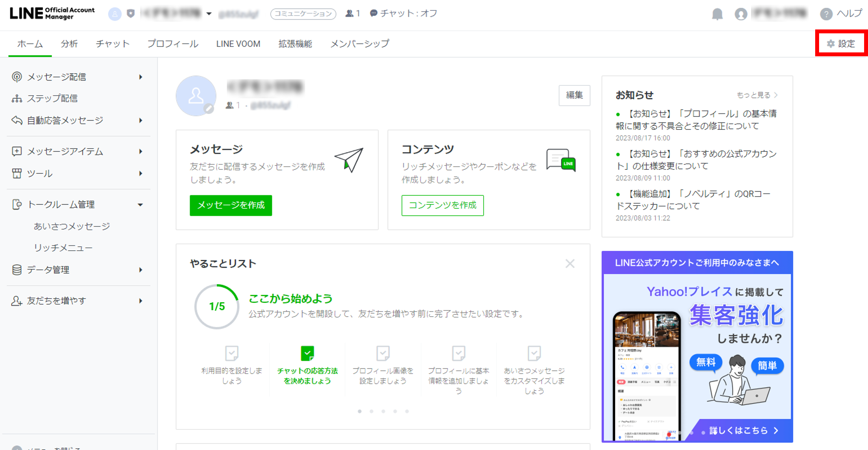Viewport: 868px width, 450px height.
Task: Toggle チャットの応答方法を決めましょう checked task
Action: 307,353
